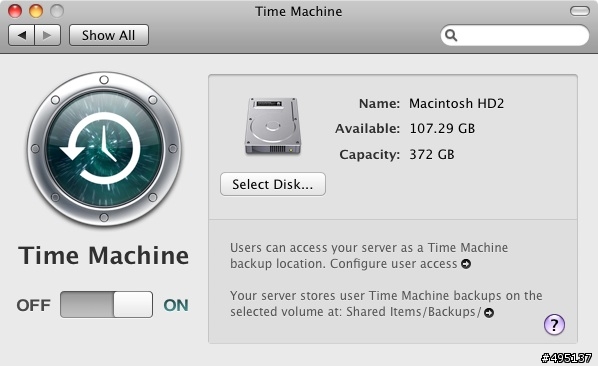Click arrow next to Configure user access
This screenshot has width=598, height=366.
tap(466, 264)
